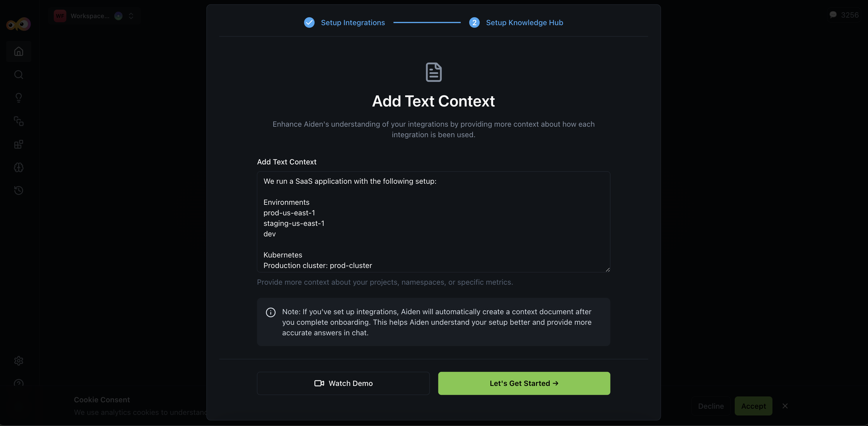Open Settings via the gear icon
Viewport: 868px width, 426px height.
pyautogui.click(x=18, y=360)
